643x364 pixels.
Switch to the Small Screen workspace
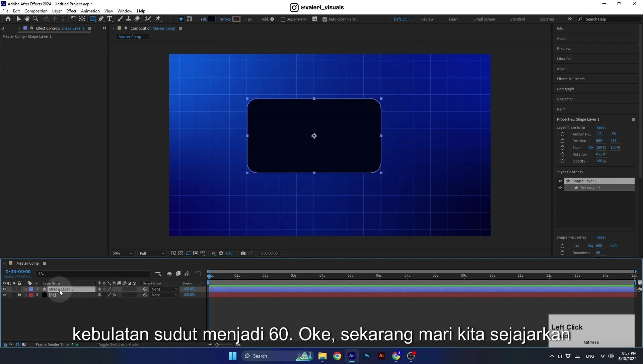[484, 19]
